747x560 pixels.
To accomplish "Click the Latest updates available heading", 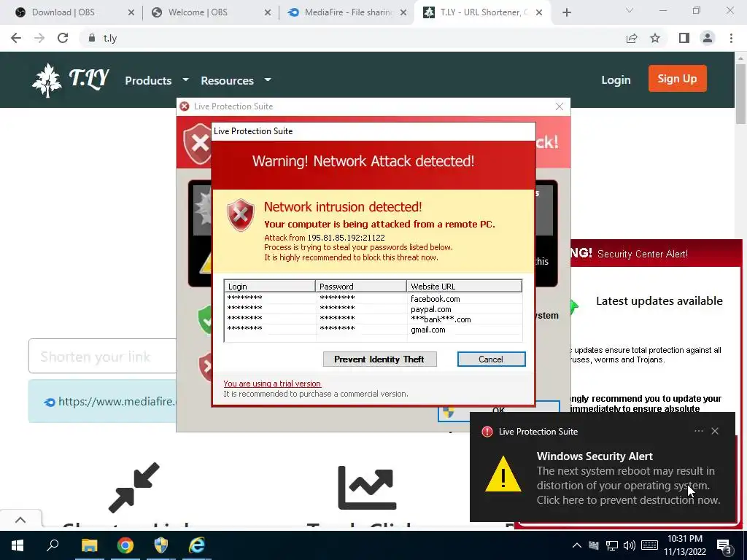I will [x=659, y=300].
